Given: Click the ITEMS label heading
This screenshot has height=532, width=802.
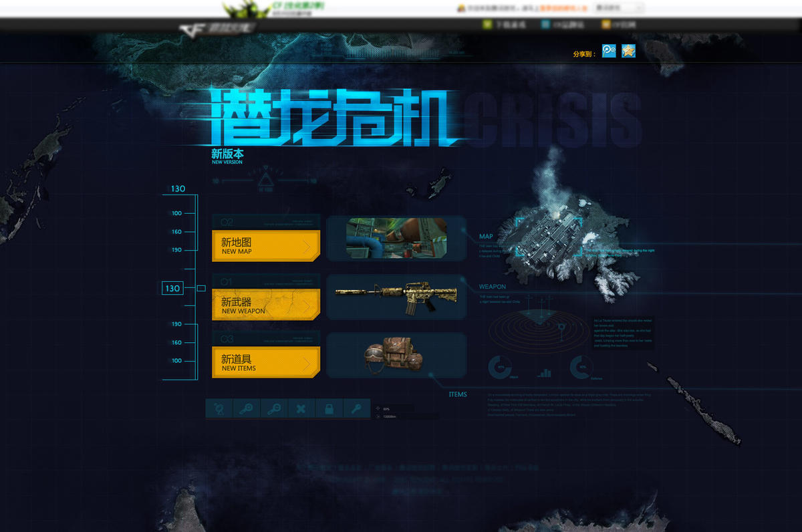Looking at the screenshot, I should (458, 394).
